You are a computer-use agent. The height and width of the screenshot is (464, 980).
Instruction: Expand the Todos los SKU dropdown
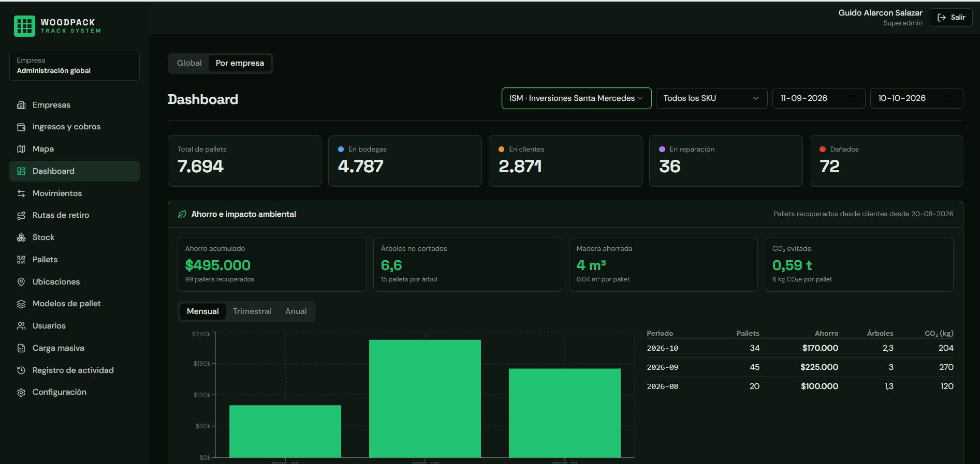pyautogui.click(x=711, y=98)
